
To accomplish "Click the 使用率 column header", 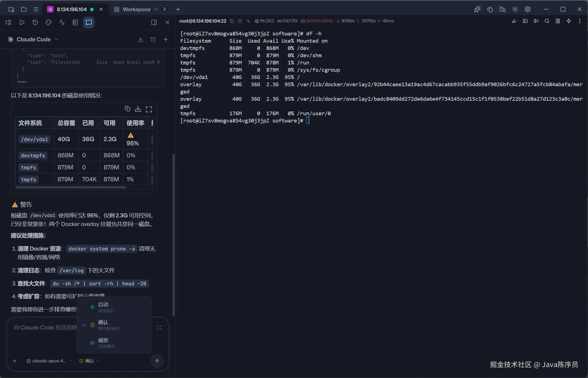I will pos(135,123).
